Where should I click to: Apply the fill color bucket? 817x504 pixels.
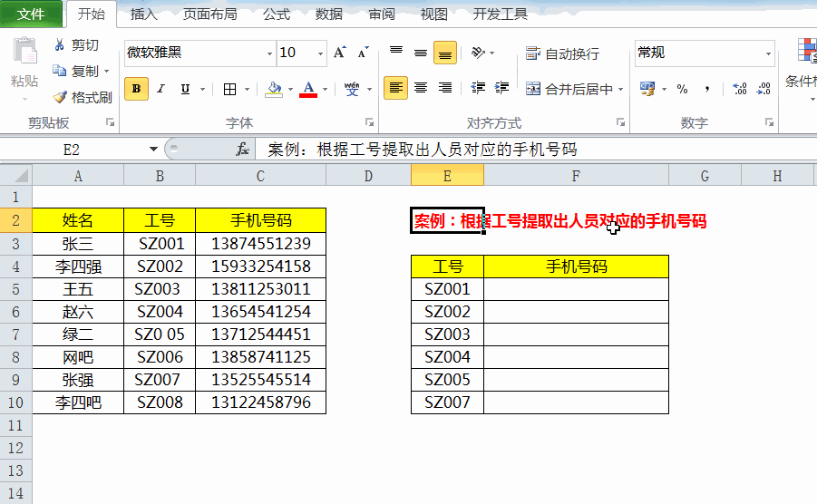(274, 89)
